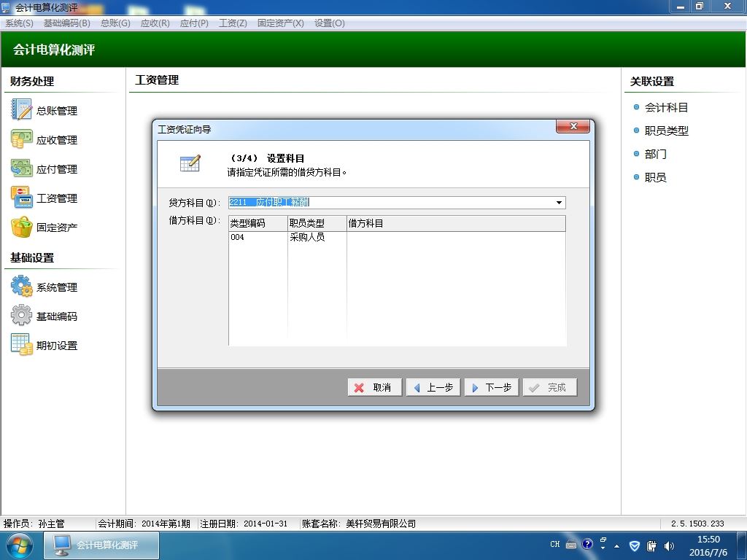The width and height of the screenshot is (747, 560).
Task: Click the version number 2.5.1503.233
Action: [x=697, y=524]
